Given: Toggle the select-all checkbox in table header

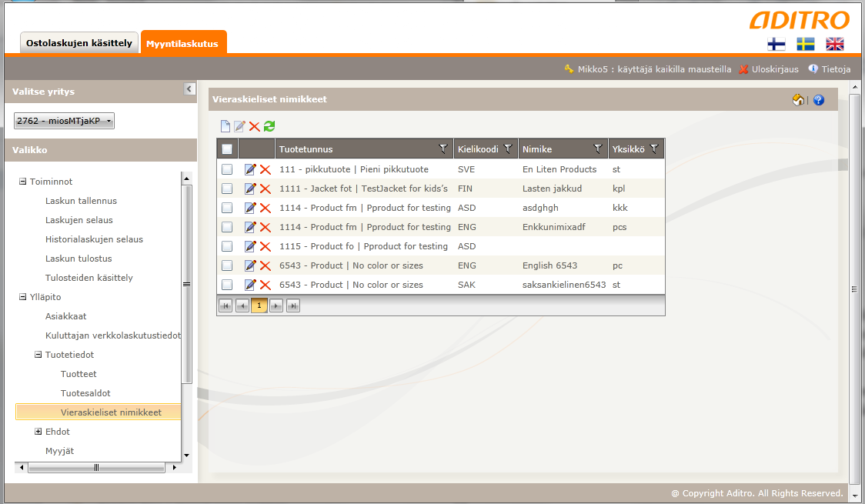Looking at the screenshot, I should coord(227,149).
